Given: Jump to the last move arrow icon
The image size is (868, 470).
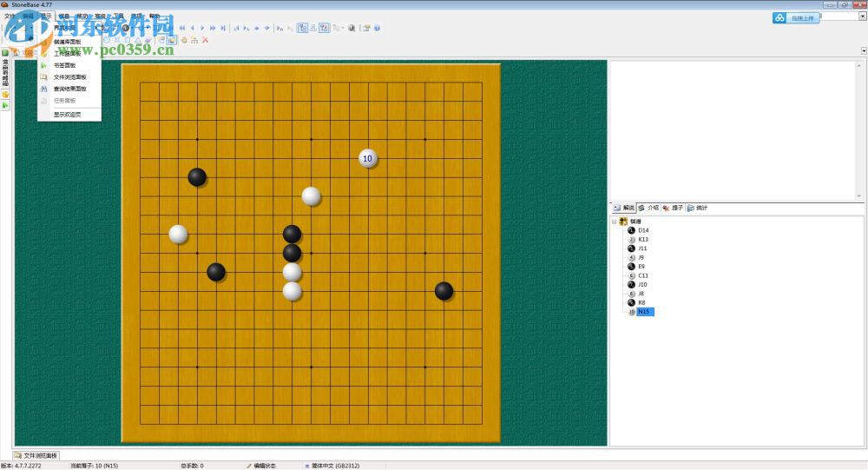Looking at the screenshot, I should (x=223, y=28).
